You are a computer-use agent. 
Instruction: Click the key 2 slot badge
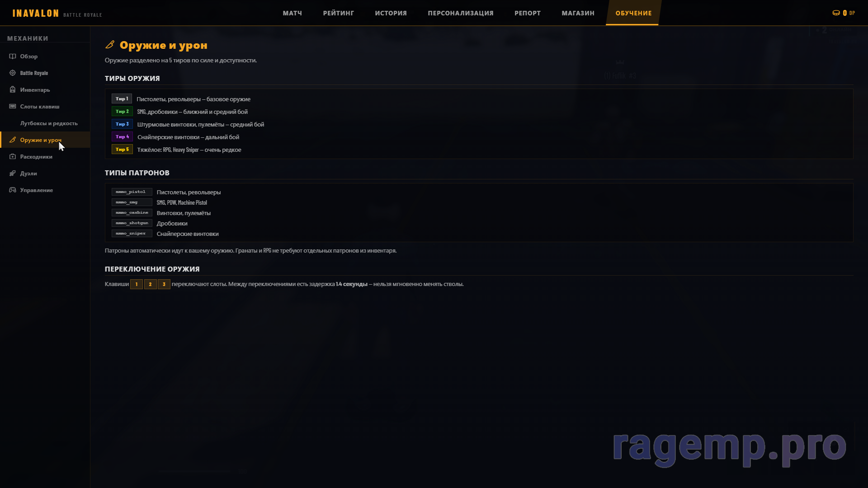tap(150, 284)
